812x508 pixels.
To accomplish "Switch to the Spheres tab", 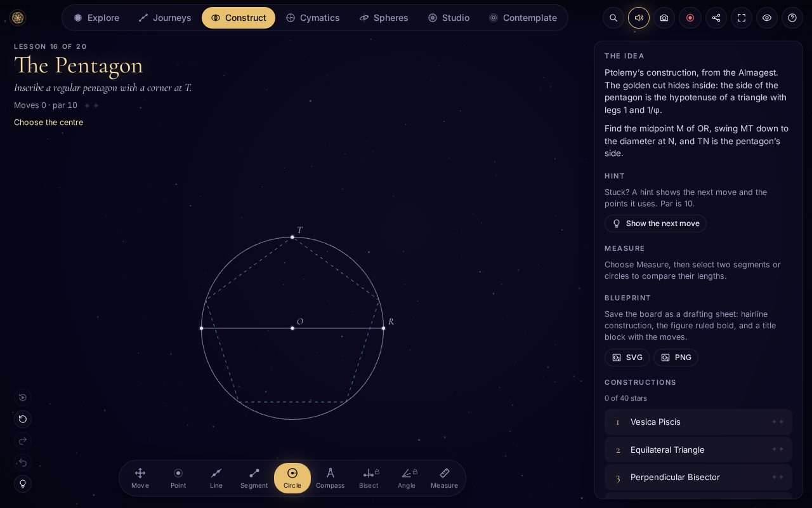I will pos(384,18).
